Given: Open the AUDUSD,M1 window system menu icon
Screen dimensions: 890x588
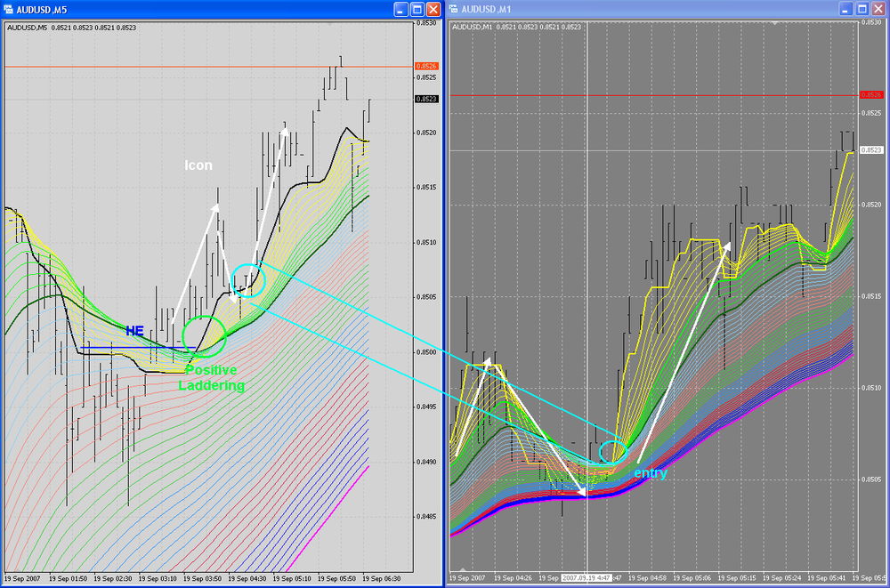Looking at the screenshot, I should [454, 9].
